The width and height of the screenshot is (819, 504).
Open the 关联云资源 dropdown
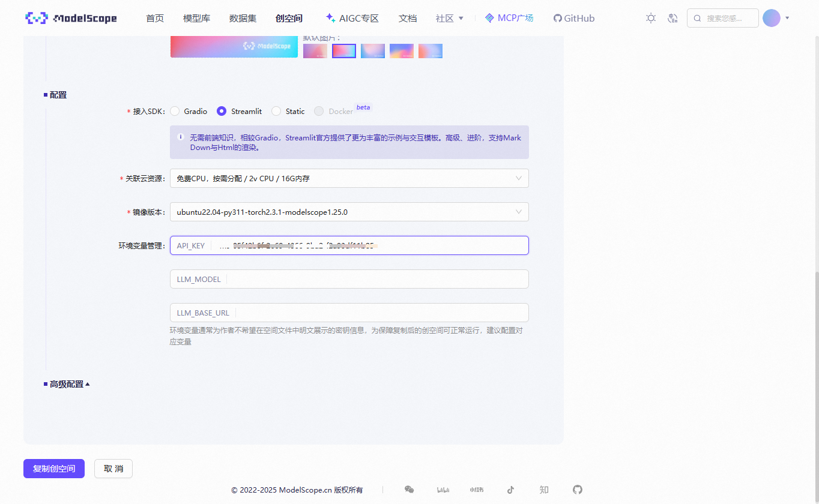point(349,178)
